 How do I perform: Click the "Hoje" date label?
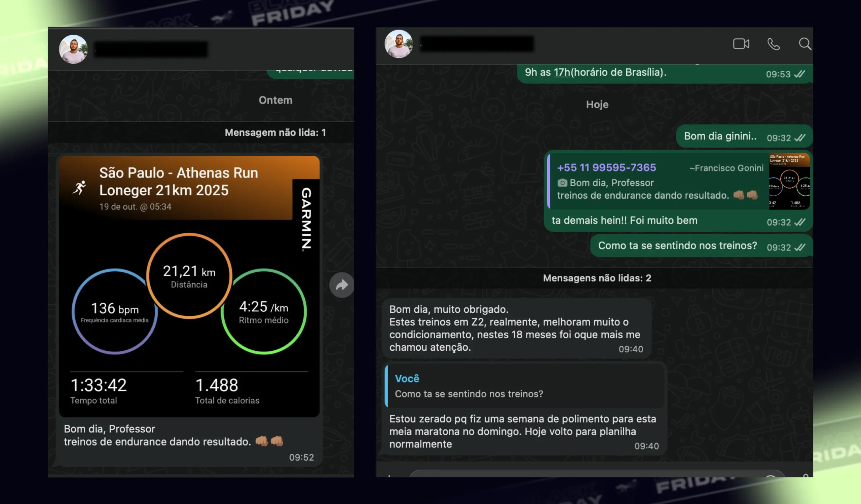point(597,105)
